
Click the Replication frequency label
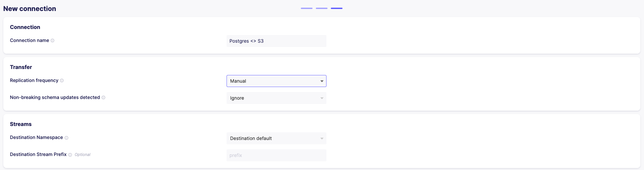pos(34,80)
